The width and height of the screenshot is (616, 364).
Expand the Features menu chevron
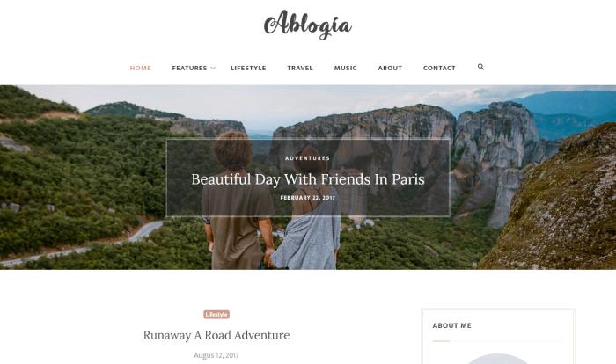coord(213,68)
